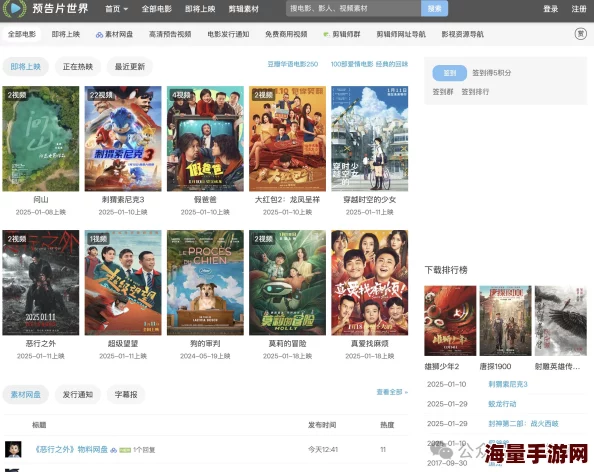This screenshot has height=472, width=594.
Task: Open 剪辑师网址导航 in the sub-navigation
Action: pyautogui.click(x=401, y=34)
